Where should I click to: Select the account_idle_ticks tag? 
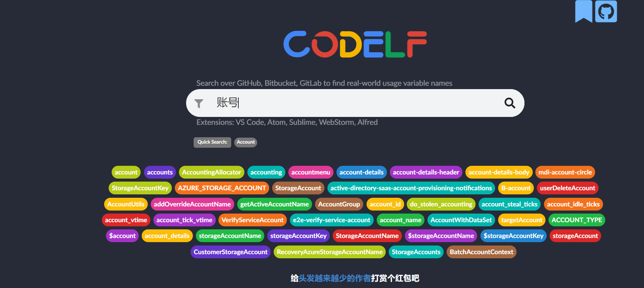click(x=573, y=204)
